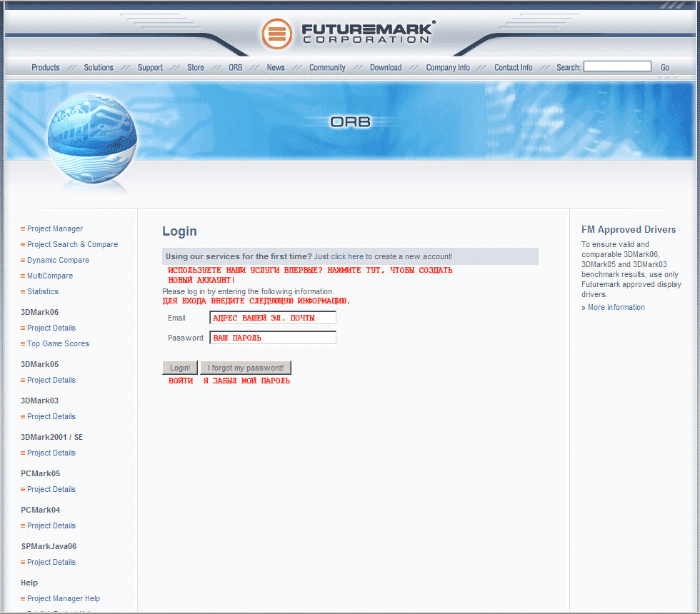Open the ORB navigation item
This screenshot has height=614, width=700.
pyautogui.click(x=235, y=67)
